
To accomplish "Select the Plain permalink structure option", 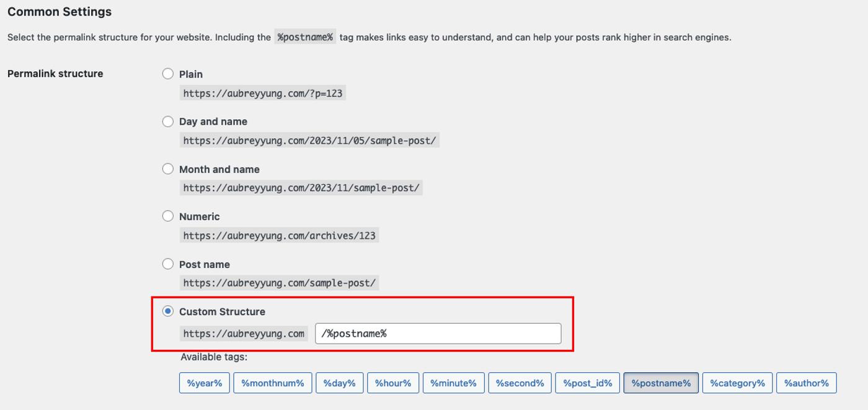I will (x=167, y=73).
